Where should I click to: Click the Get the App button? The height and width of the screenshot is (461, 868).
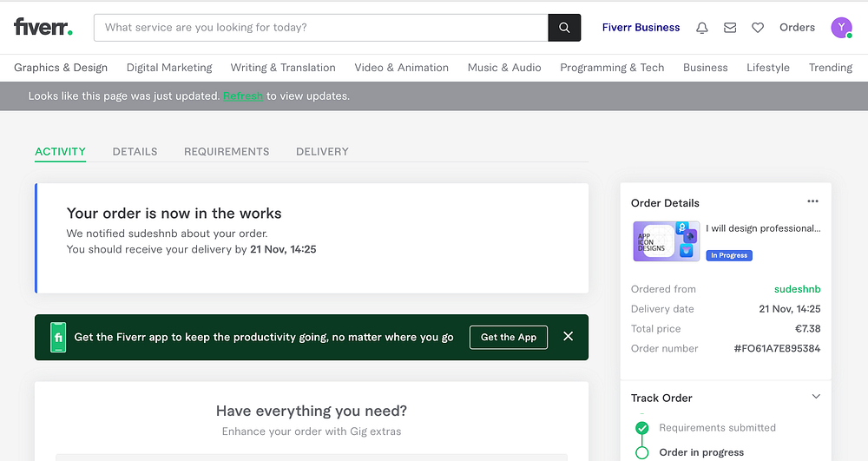click(508, 337)
